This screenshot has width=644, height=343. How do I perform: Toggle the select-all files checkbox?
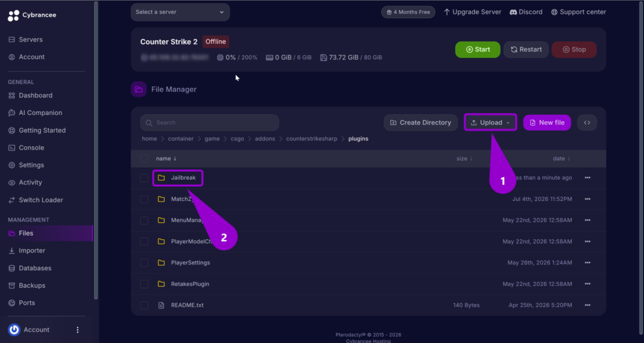144,158
